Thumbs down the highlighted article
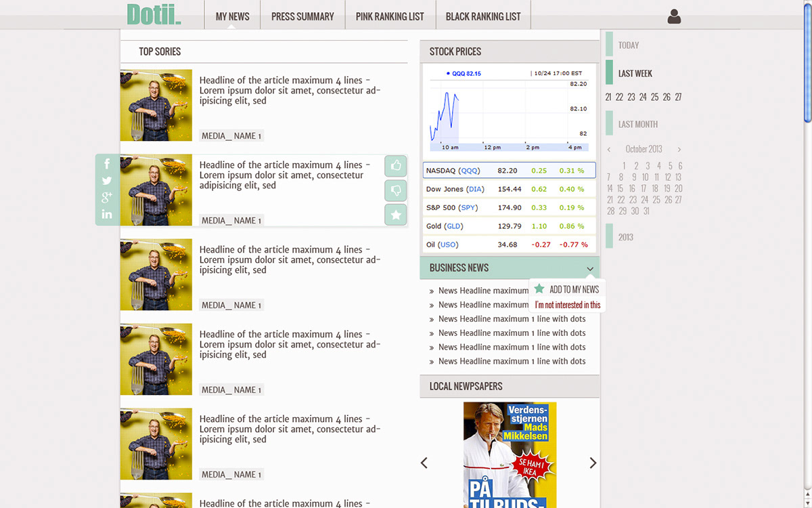 click(396, 190)
